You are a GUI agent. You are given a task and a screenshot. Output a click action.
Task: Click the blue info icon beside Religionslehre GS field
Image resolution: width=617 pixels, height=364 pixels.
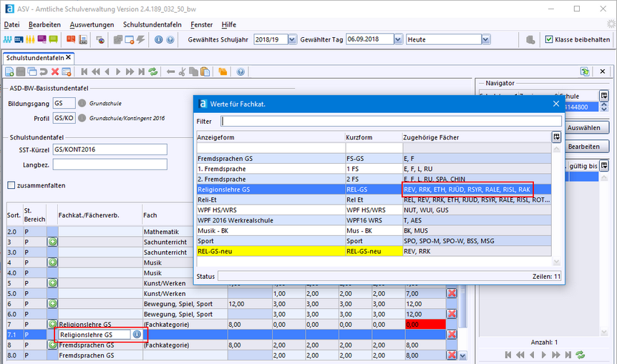[137, 335]
